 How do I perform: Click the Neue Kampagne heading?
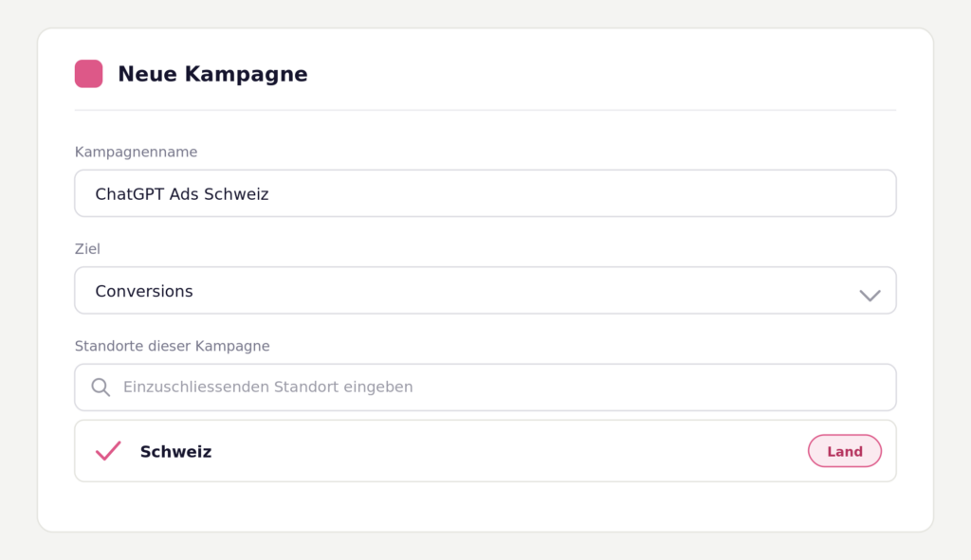tap(212, 74)
